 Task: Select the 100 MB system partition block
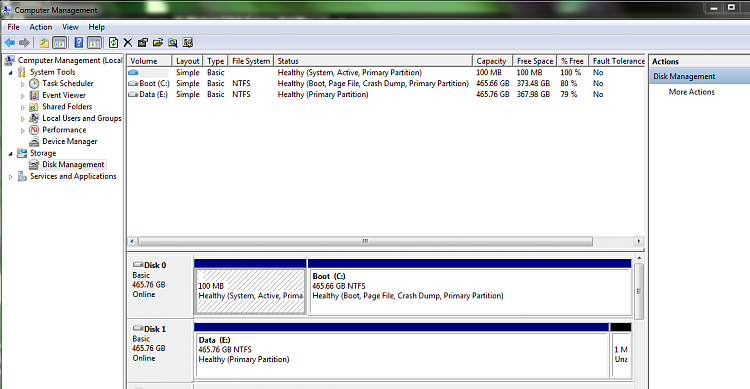[x=250, y=287]
